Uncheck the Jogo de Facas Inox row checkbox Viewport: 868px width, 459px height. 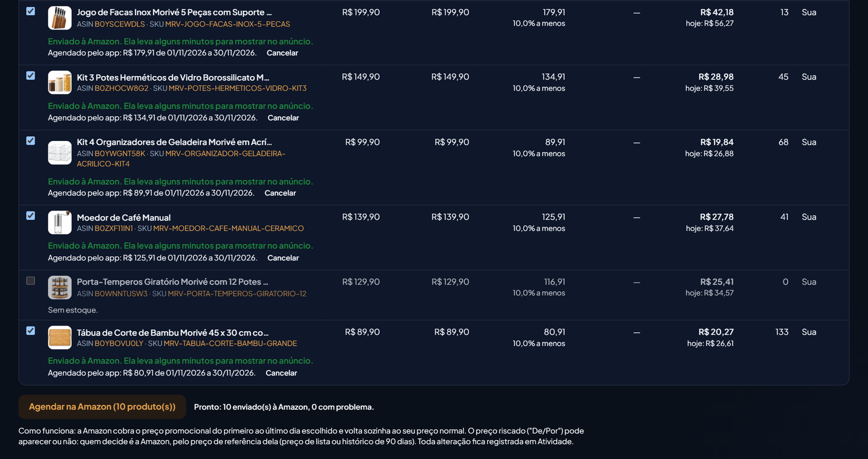[31, 11]
